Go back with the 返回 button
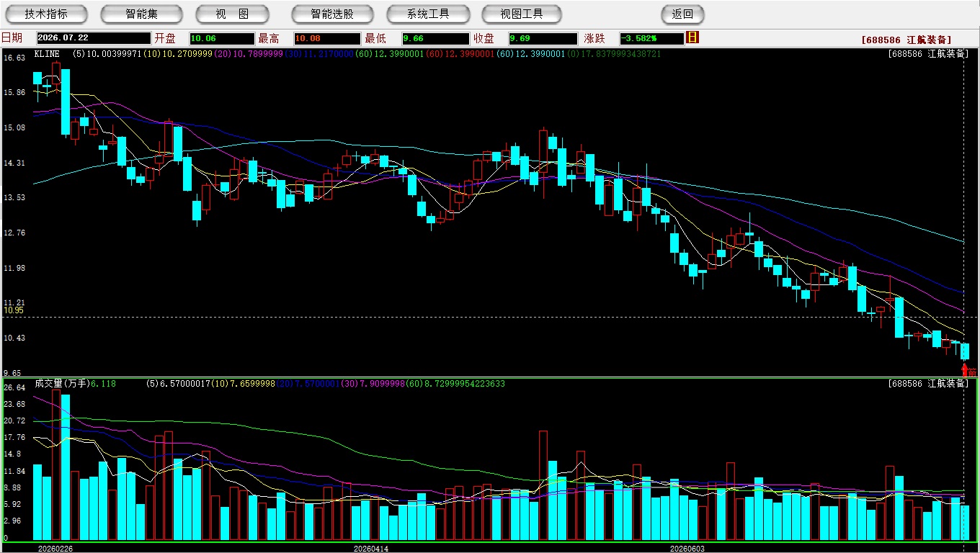The image size is (980, 553). (x=682, y=14)
